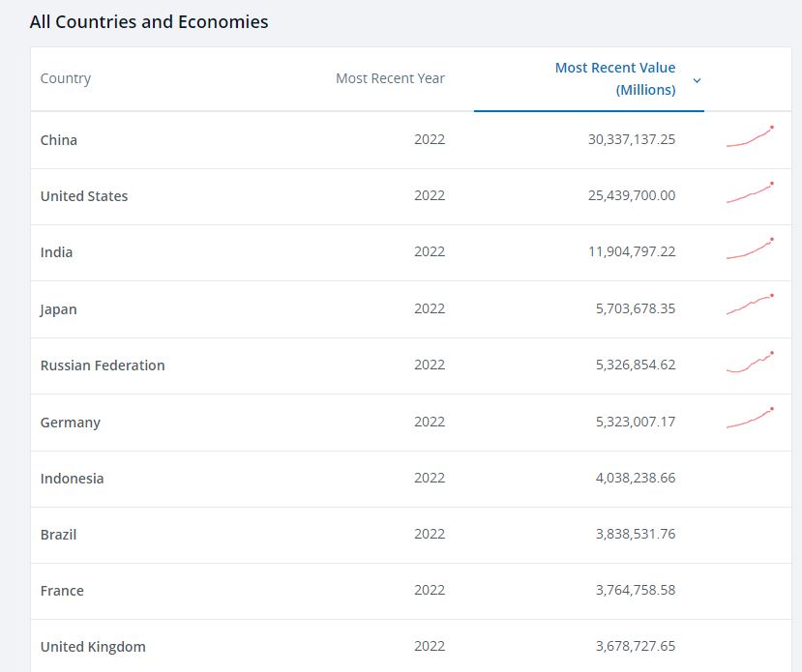Open the United Kingdom country link

(x=93, y=647)
